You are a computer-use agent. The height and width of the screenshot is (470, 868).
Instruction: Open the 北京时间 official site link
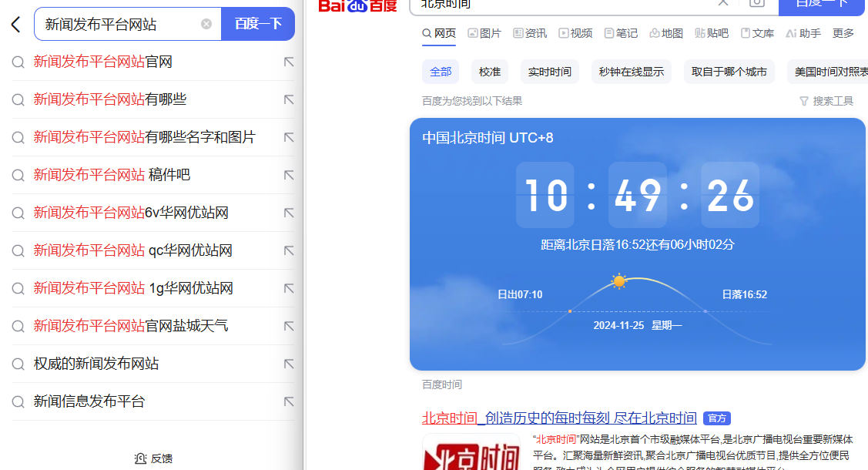click(x=558, y=418)
